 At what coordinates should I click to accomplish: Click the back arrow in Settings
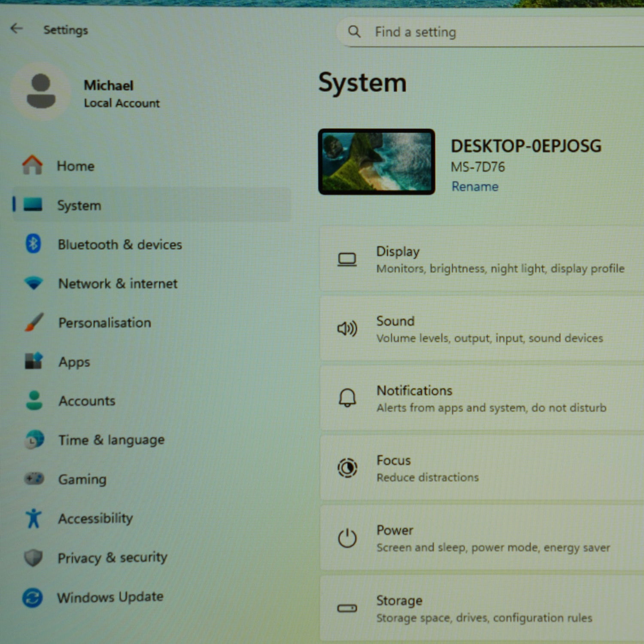[16, 29]
